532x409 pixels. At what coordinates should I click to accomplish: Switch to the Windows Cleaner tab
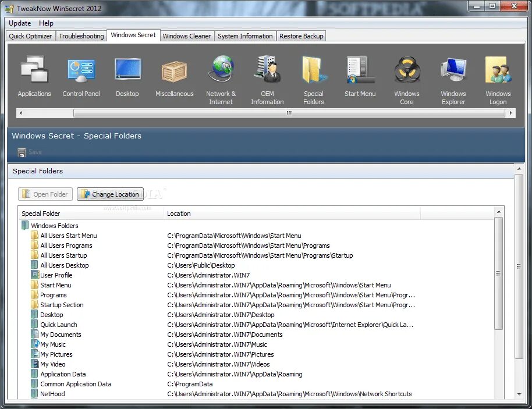click(x=187, y=36)
